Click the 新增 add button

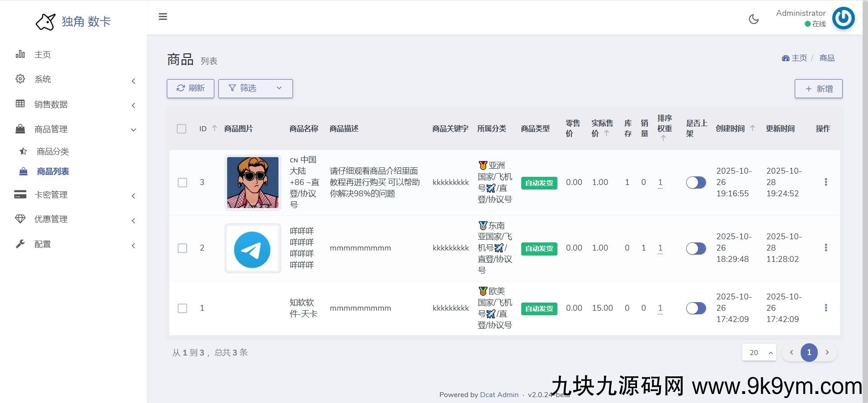[x=818, y=89]
